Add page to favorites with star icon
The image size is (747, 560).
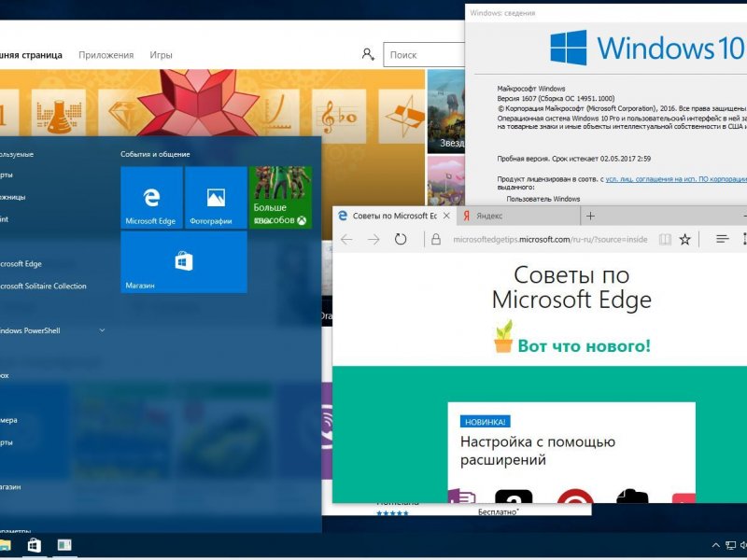click(x=685, y=239)
